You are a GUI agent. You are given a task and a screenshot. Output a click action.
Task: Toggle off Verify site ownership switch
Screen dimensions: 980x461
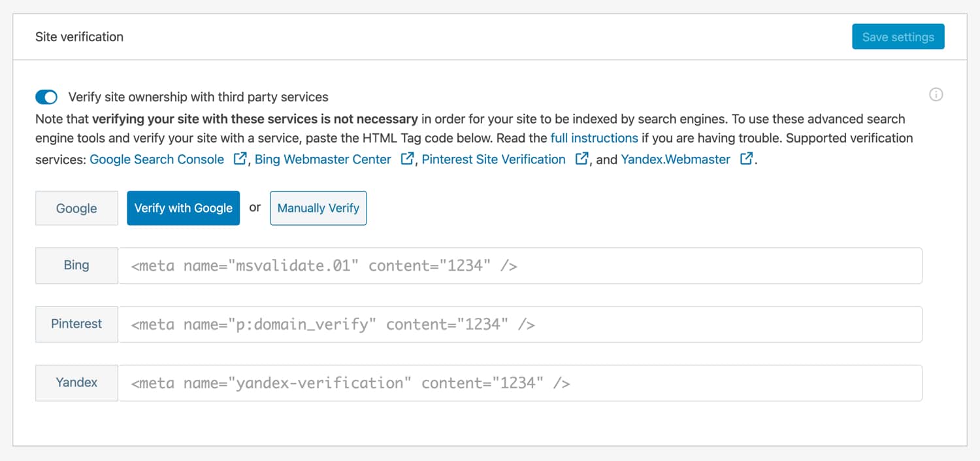point(46,97)
